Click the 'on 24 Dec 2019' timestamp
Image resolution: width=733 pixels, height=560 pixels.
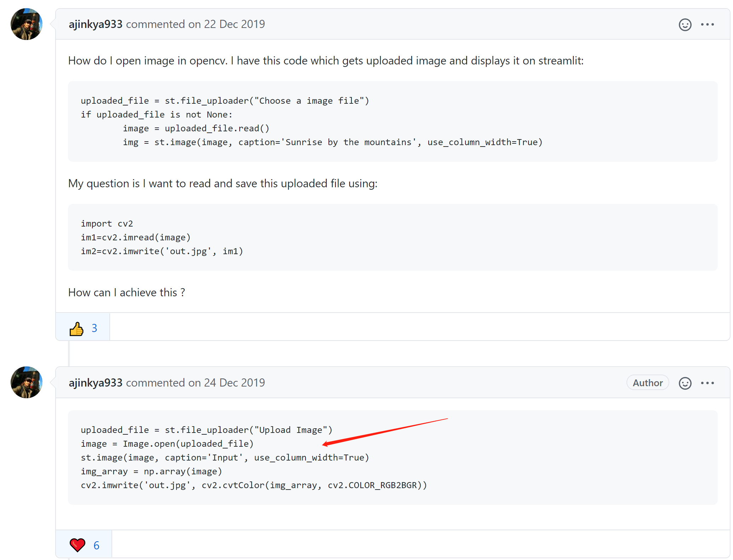(227, 383)
